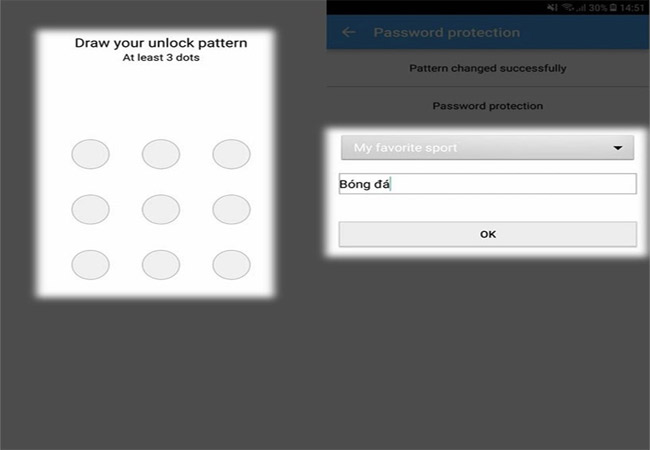Tap the Draw your unlock pattern heading
The width and height of the screenshot is (650, 450).
161,43
